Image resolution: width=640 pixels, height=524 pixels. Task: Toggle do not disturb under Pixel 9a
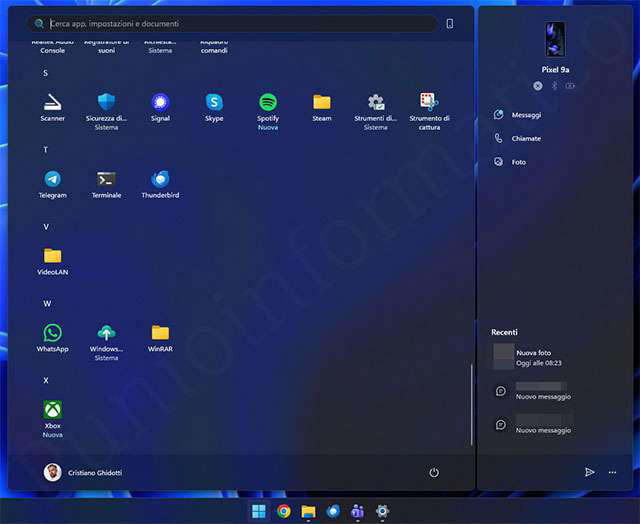coord(538,86)
